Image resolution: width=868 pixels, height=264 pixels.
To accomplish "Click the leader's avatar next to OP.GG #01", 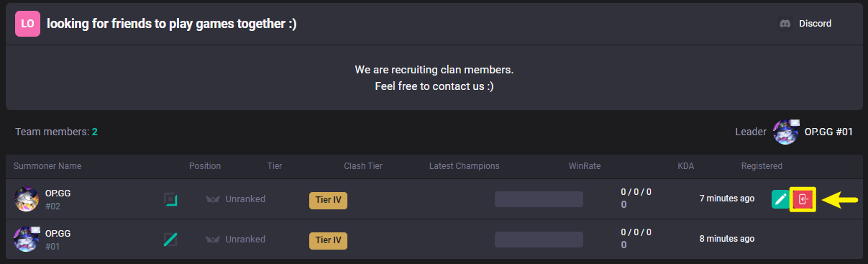I will (x=785, y=132).
